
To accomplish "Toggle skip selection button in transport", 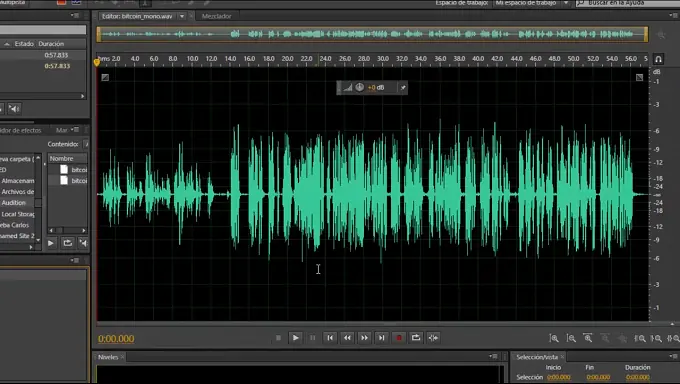I will pyautogui.click(x=433, y=338).
